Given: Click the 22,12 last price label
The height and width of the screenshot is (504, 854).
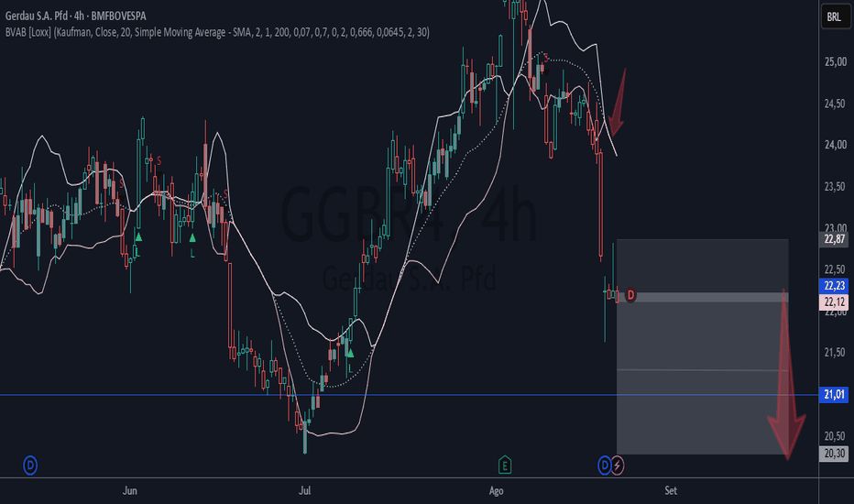Looking at the screenshot, I should tap(834, 301).
